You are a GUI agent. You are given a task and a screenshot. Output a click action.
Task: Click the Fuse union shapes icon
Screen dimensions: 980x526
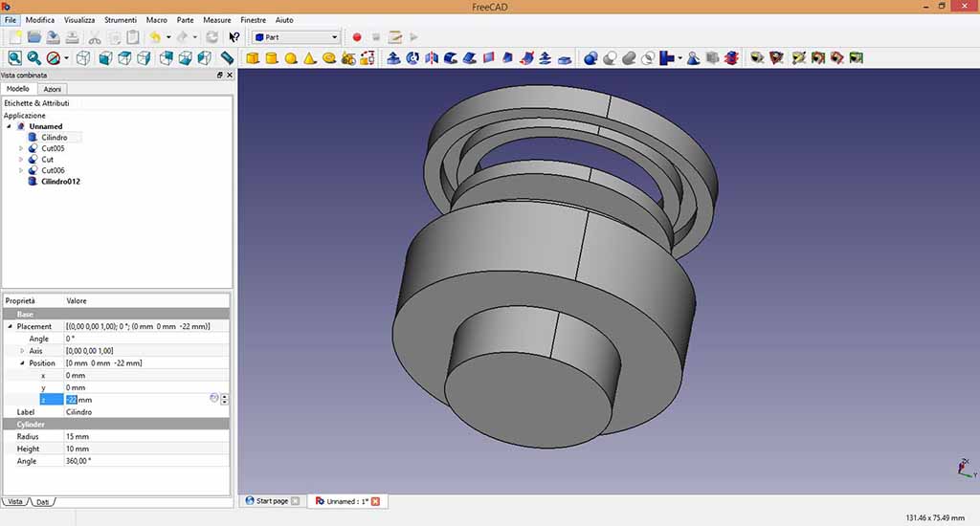click(x=629, y=58)
